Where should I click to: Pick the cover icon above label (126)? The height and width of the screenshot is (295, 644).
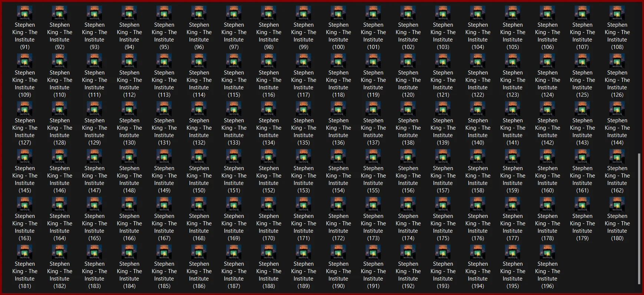pos(617,61)
